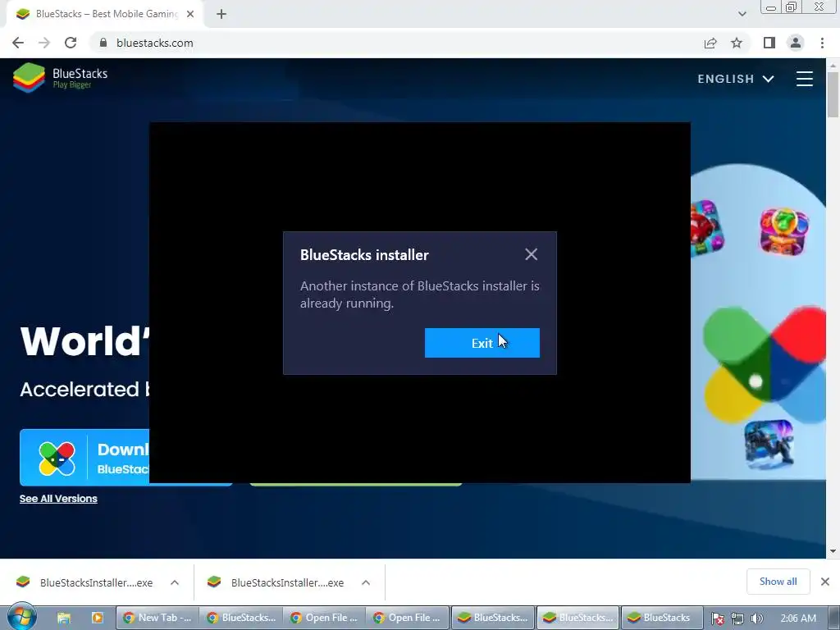
Task: Click the Download BlueStacks button
Action: click(x=84, y=457)
